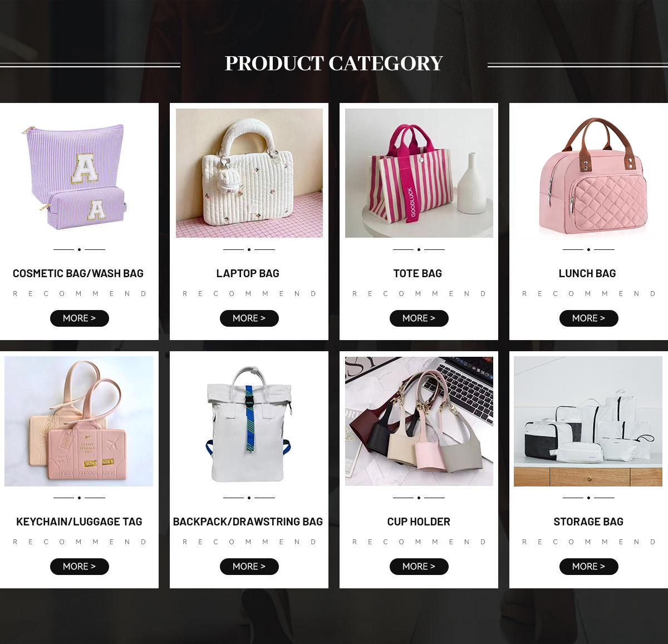View the white quilted laptop bag photo
Image resolution: width=668 pixels, height=644 pixels.
[x=249, y=173]
